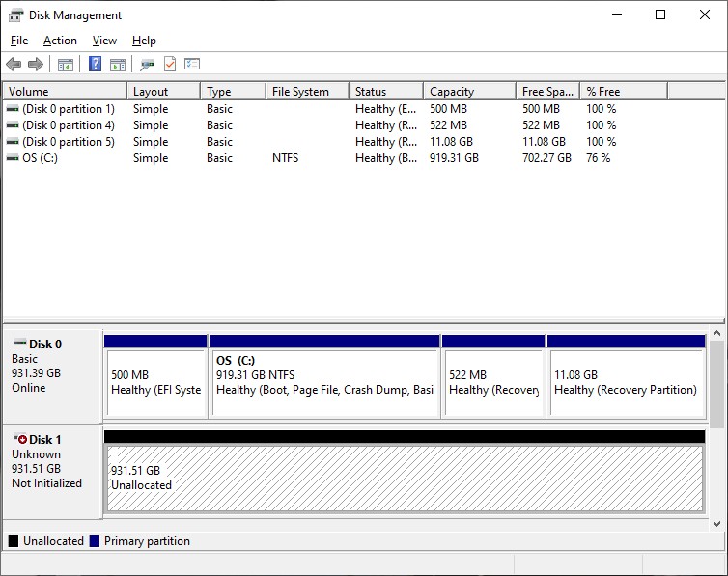Open Help via the blue question mark icon
Screen dimensions: 728x576
[x=95, y=65]
